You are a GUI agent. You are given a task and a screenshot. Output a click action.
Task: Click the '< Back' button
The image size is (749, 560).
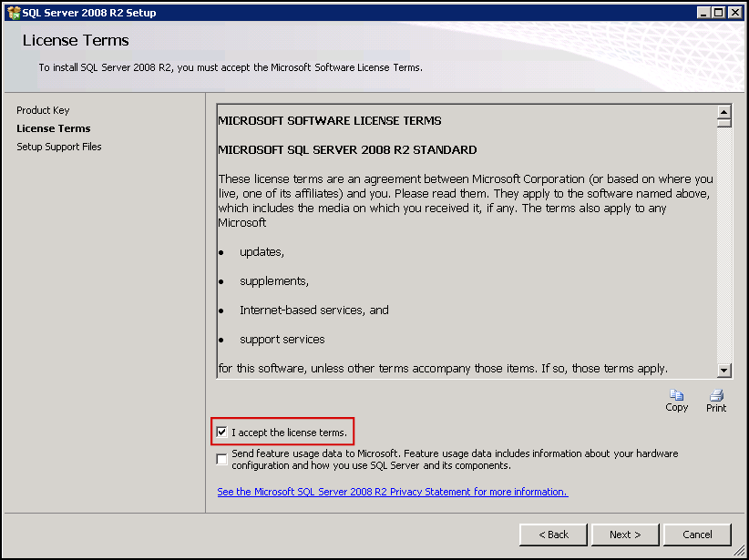coord(553,535)
